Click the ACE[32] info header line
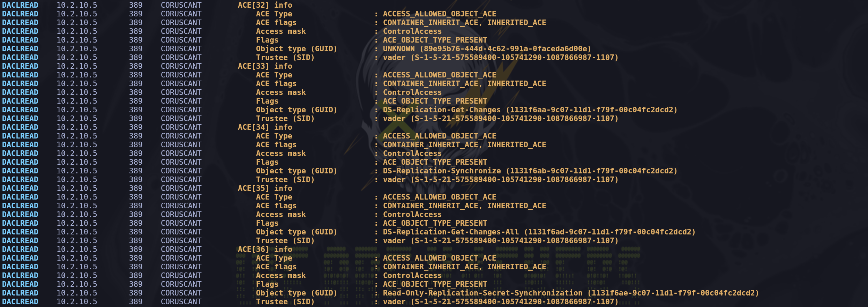 pyautogui.click(x=265, y=5)
